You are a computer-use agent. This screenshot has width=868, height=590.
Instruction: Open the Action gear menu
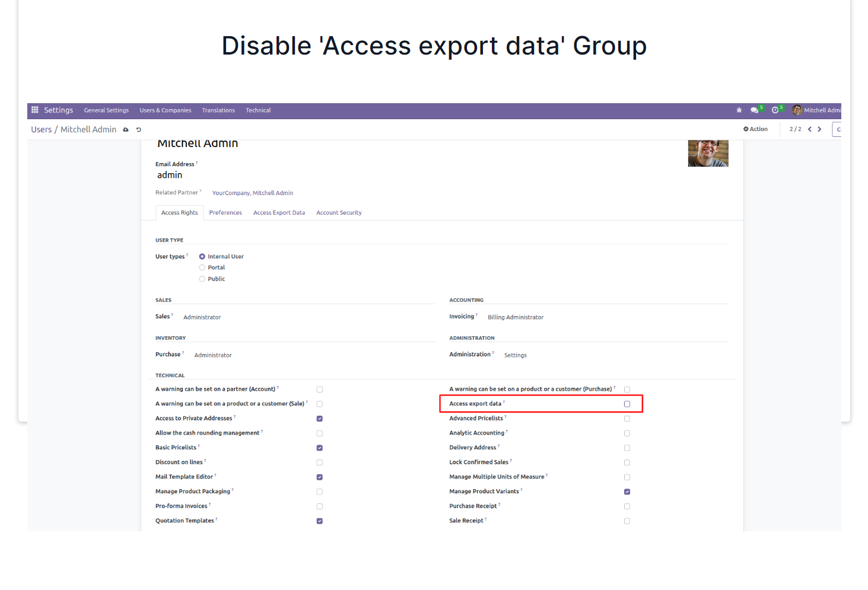pos(755,129)
